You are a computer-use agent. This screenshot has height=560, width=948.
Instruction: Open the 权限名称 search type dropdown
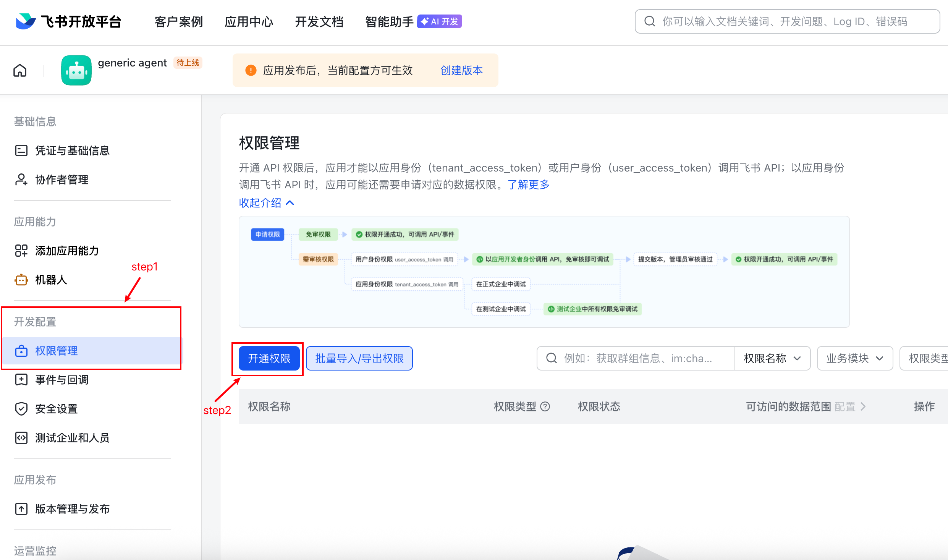pyautogui.click(x=772, y=358)
